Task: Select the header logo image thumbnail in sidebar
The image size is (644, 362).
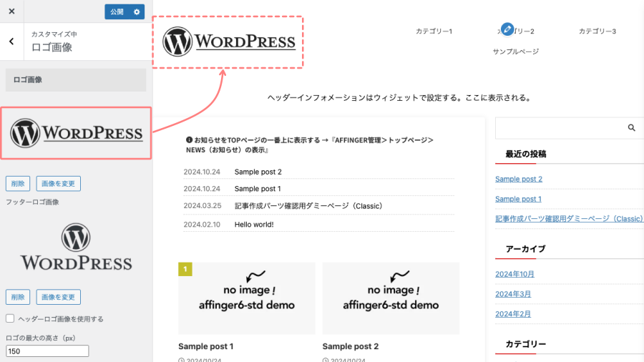Action: click(76, 133)
